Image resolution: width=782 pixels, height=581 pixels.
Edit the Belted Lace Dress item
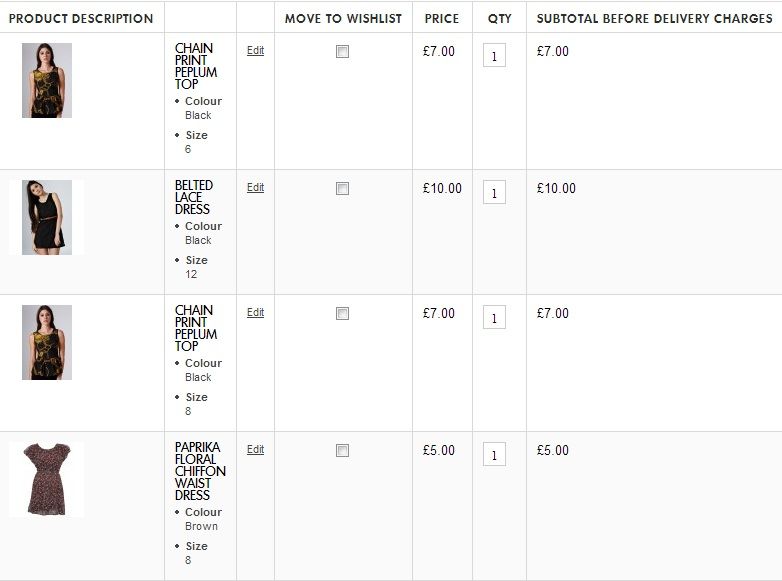[x=255, y=187]
